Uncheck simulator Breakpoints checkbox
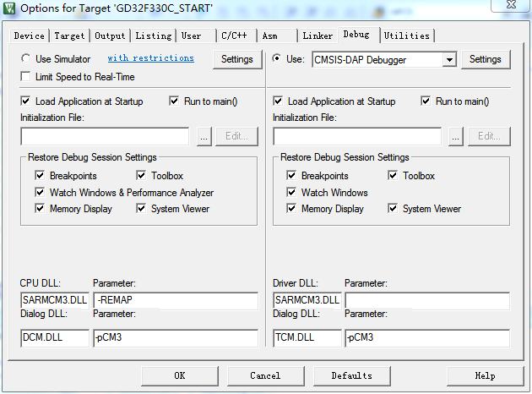This screenshot has height=394, width=532. pyautogui.click(x=40, y=175)
